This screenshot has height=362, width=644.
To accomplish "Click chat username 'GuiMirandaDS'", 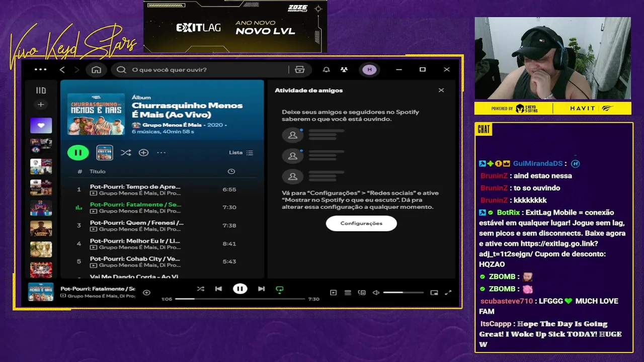I will (537, 163).
